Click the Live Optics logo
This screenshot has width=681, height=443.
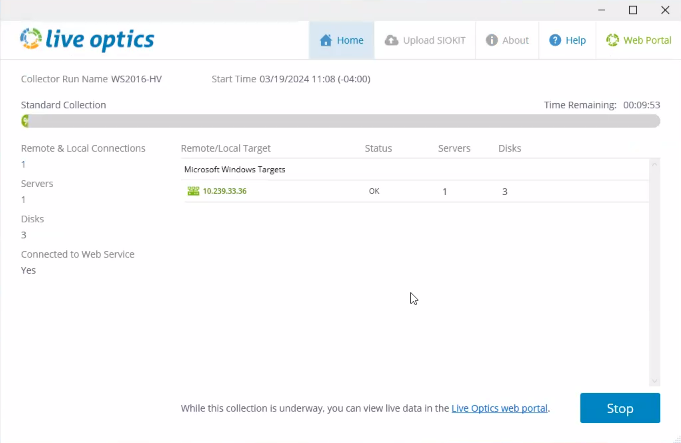click(x=87, y=39)
